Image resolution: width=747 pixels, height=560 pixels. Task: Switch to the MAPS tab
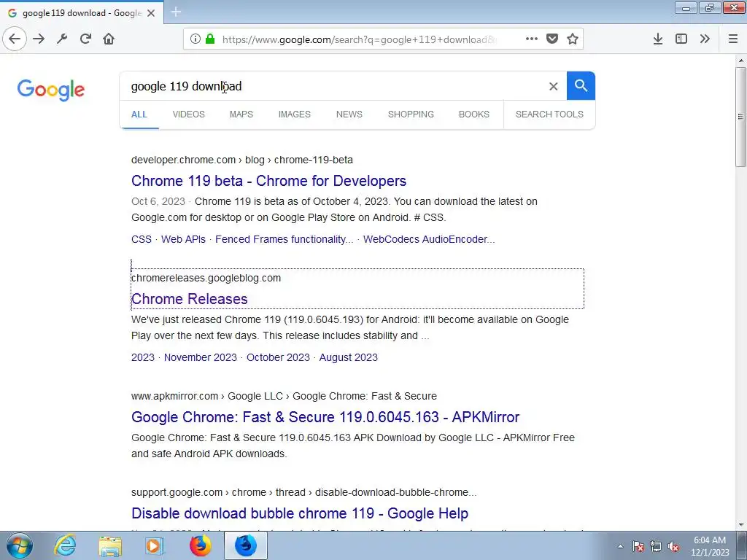[241, 114]
